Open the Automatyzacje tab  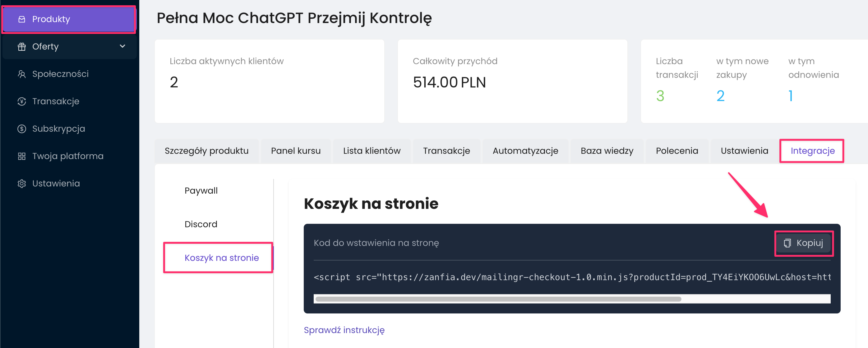525,151
